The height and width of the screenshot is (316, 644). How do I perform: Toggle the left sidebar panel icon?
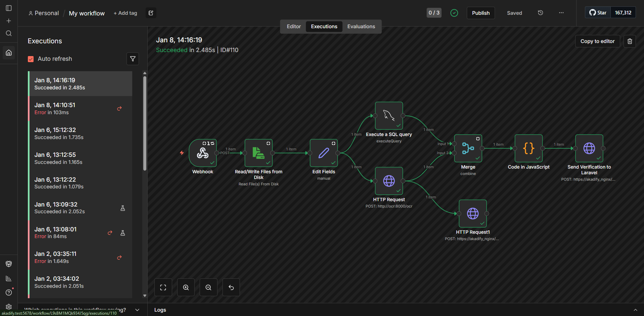click(9, 8)
